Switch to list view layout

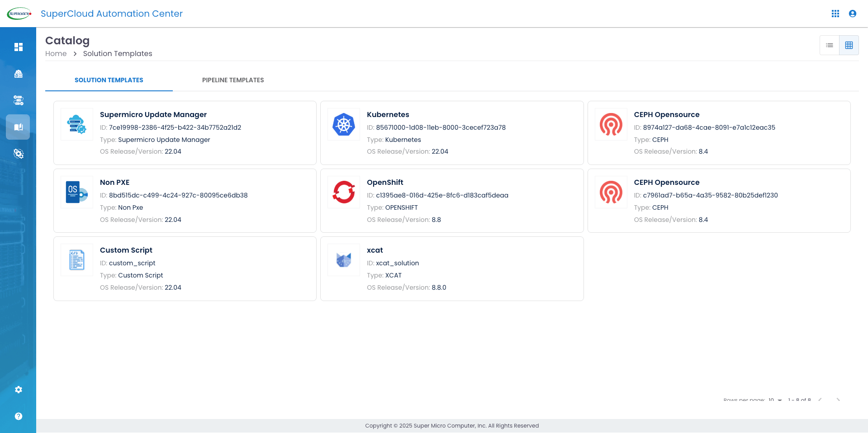tap(829, 45)
